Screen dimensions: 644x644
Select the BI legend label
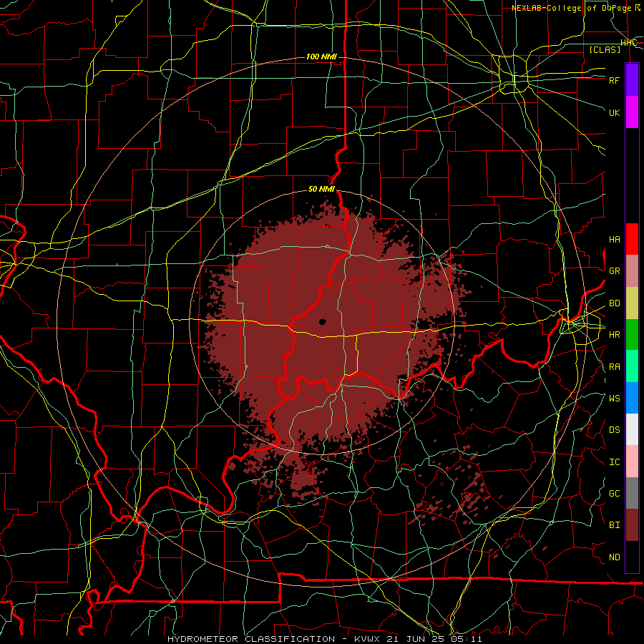tap(615, 525)
